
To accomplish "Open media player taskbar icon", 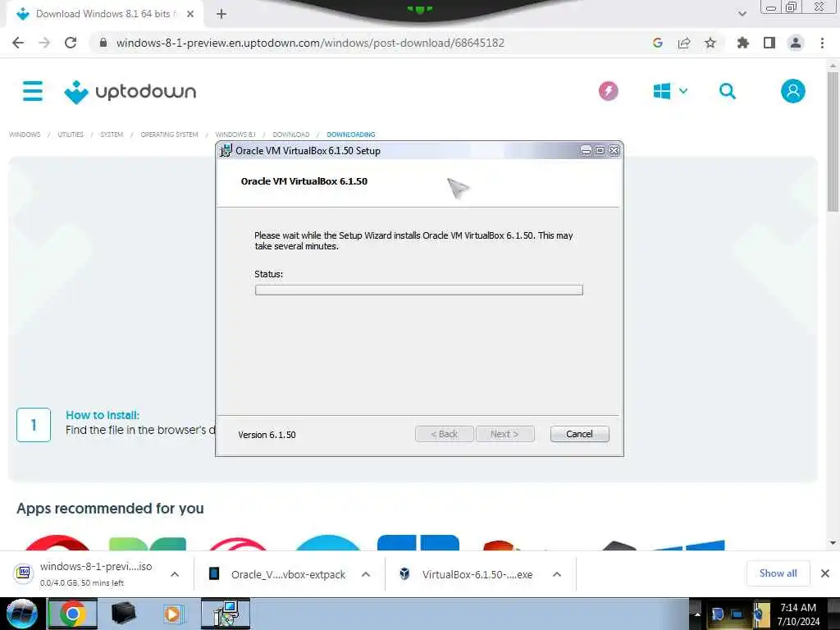I will tap(173, 614).
